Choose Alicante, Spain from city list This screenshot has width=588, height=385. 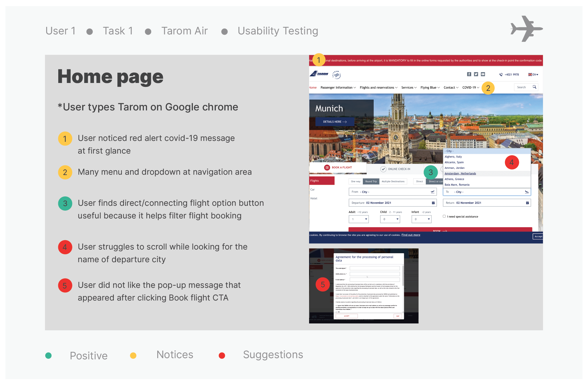487,162
